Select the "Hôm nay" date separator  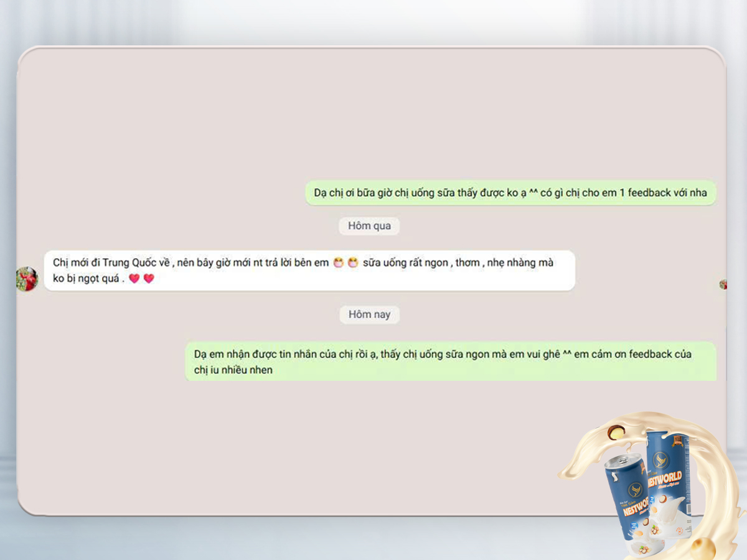369,314
